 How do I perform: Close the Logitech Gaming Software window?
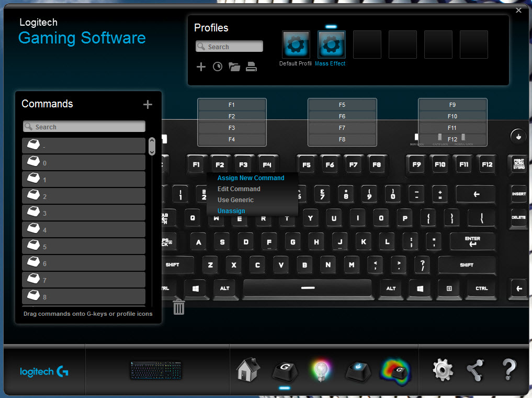click(518, 10)
